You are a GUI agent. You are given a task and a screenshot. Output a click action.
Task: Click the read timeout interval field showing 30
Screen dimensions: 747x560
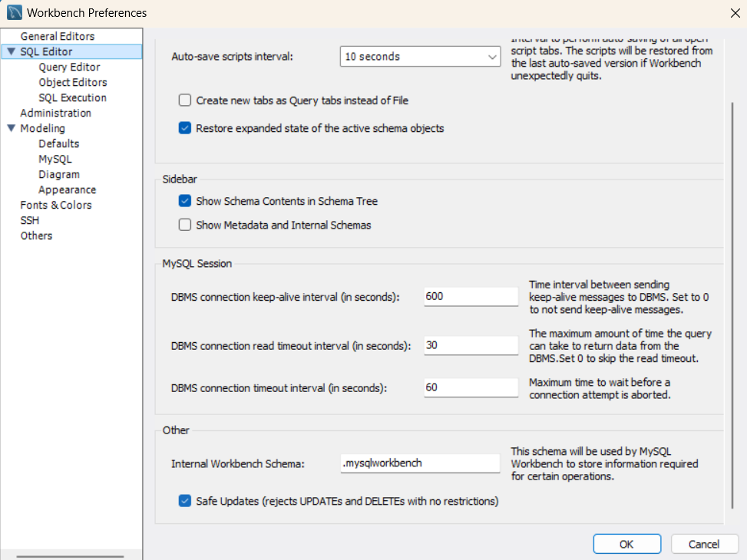click(471, 345)
